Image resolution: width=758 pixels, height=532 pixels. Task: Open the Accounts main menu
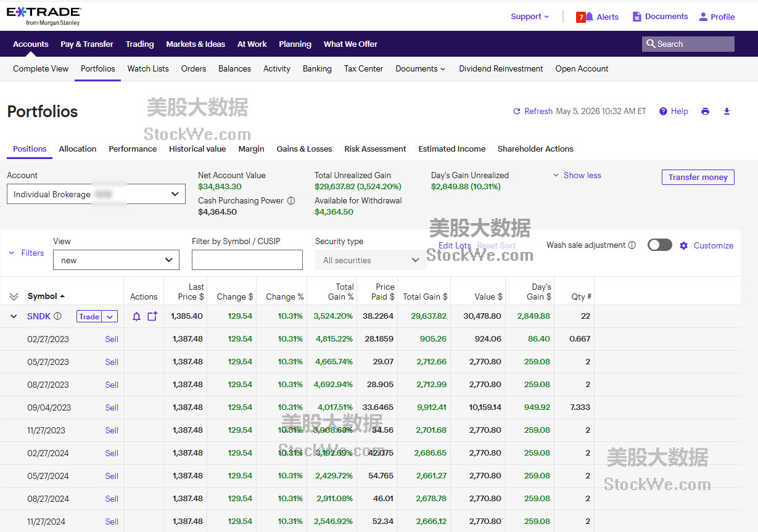(31, 44)
